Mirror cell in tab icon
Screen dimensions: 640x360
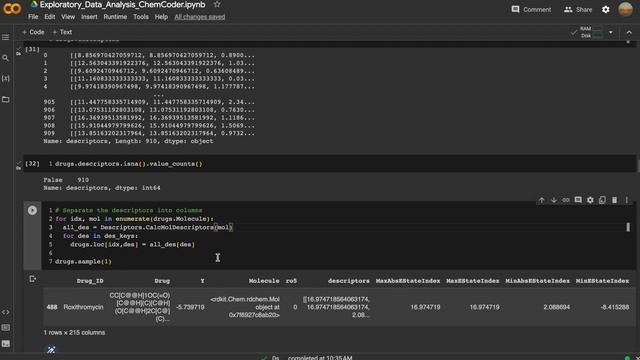(x=602, y=200)
